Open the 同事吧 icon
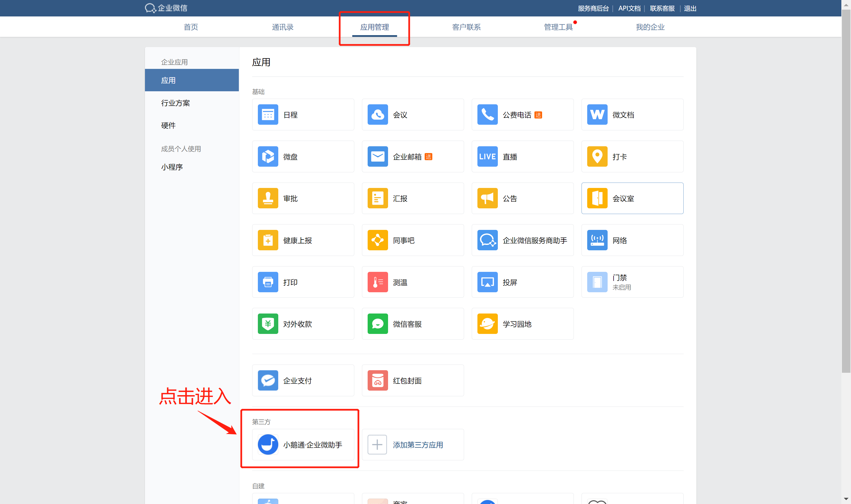This screenshot has width=851, height=504. coord(378,240)
